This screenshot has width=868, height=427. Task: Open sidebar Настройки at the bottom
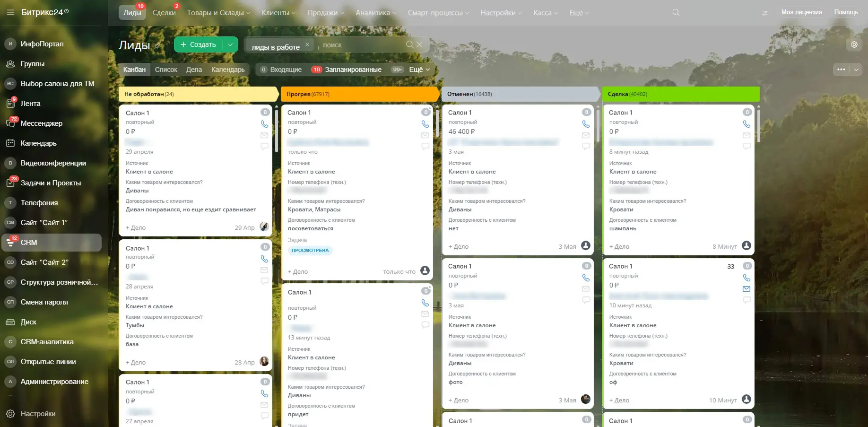coord(38,414)
